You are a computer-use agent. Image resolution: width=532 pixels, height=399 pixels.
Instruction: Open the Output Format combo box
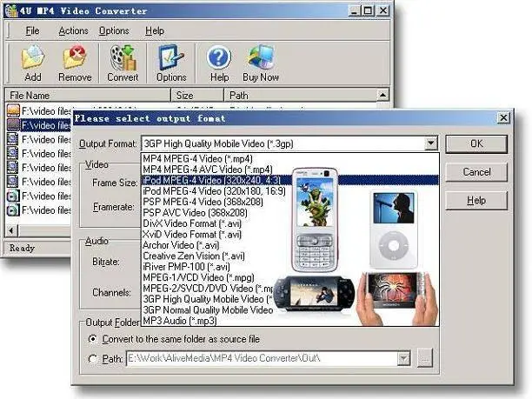coord(289,143)
